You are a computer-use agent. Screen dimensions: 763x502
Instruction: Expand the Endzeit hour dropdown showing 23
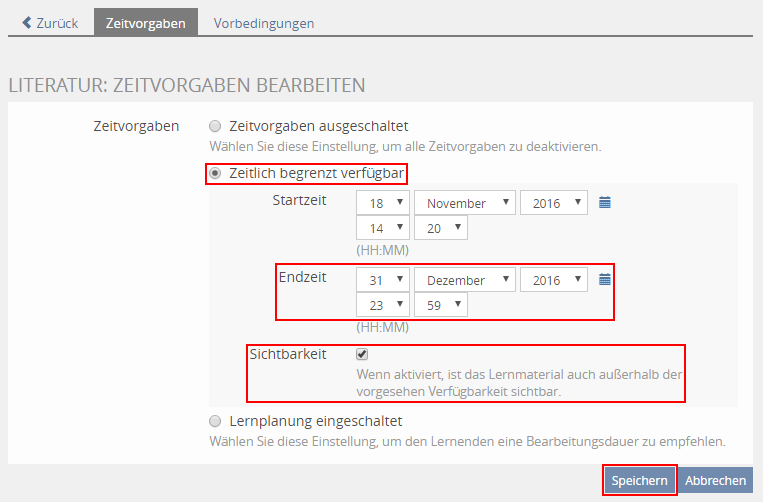tap(383, 304)
